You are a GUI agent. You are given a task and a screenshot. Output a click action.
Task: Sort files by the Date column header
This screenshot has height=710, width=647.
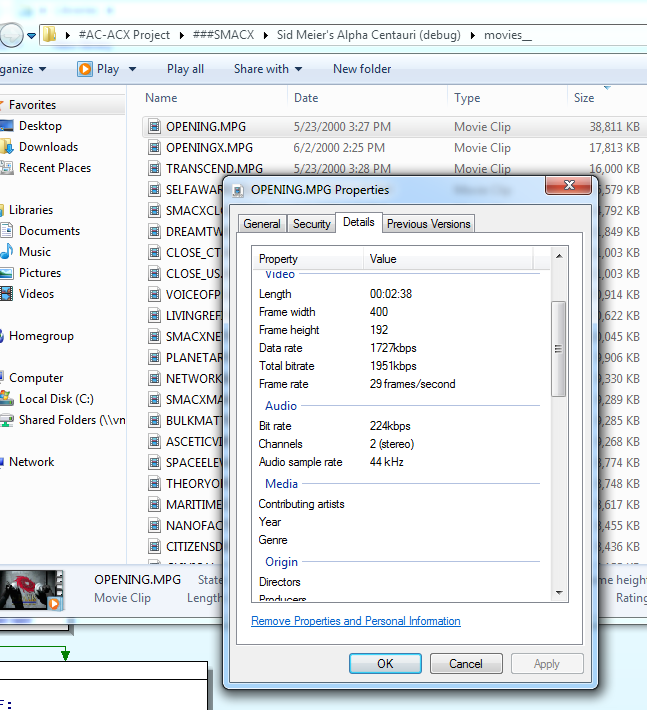(306, 98)
